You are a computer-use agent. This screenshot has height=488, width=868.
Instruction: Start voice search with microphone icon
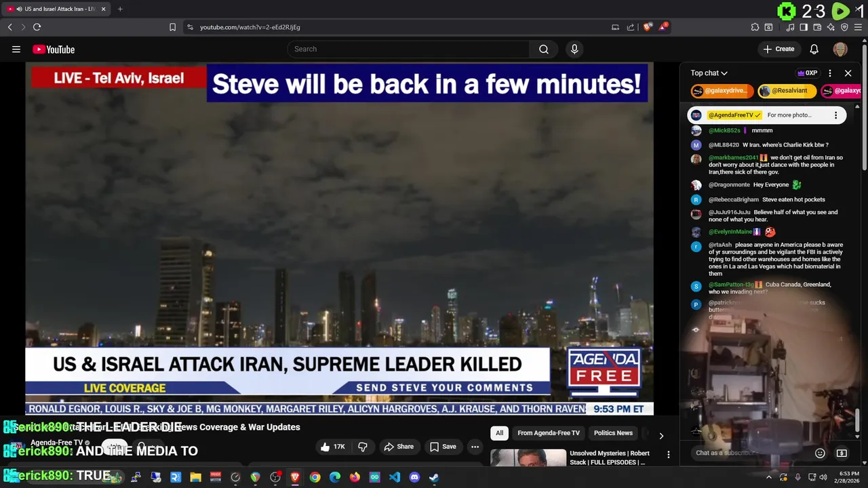tap(574, 49)
